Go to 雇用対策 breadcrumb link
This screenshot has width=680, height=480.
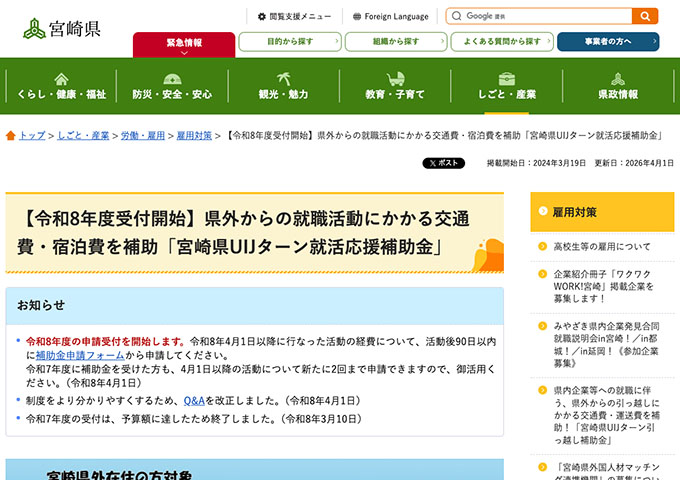tap(194, 135)
